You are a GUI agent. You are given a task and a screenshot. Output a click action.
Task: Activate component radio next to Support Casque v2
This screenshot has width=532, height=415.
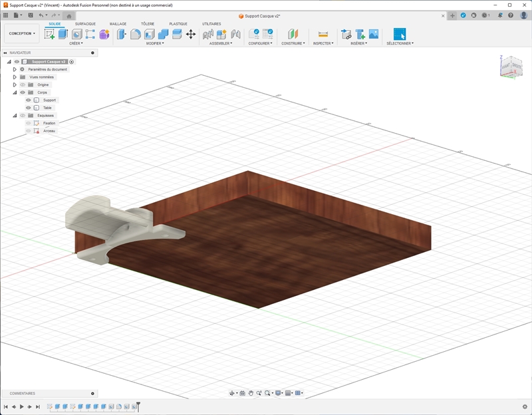point(72,62)
